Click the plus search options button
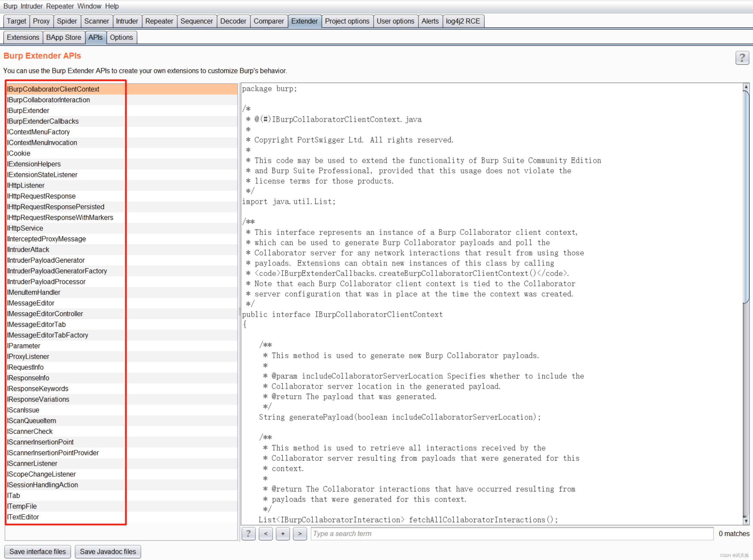The width and height of the screenshot is (753, 560). (x=283, y=533)
